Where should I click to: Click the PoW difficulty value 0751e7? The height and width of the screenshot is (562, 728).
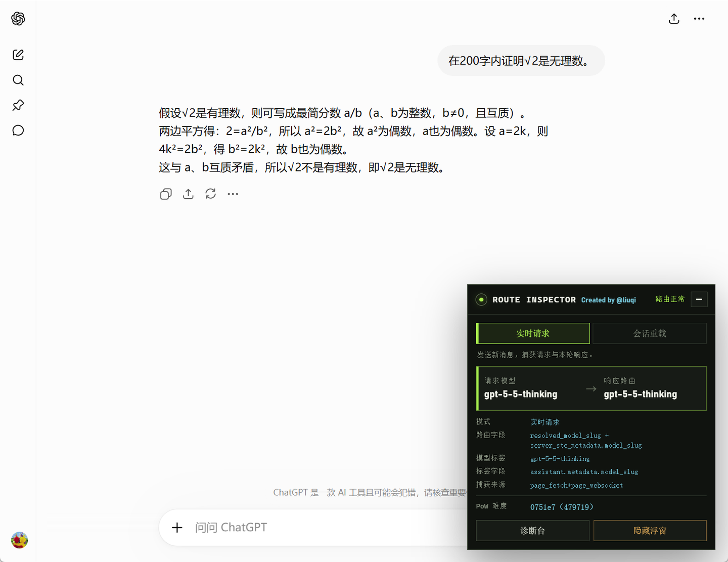562,507
